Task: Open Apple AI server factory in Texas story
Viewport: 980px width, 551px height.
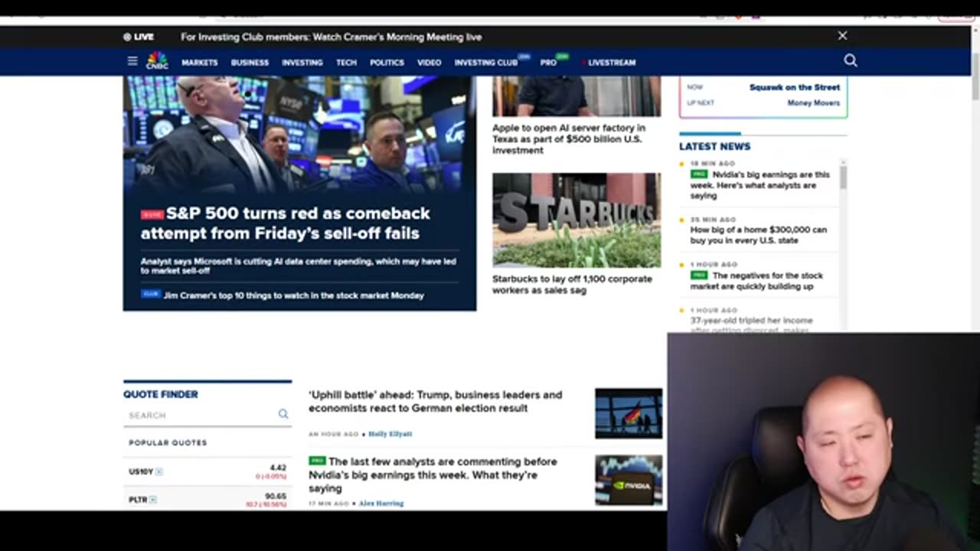Action: [569, 139]
